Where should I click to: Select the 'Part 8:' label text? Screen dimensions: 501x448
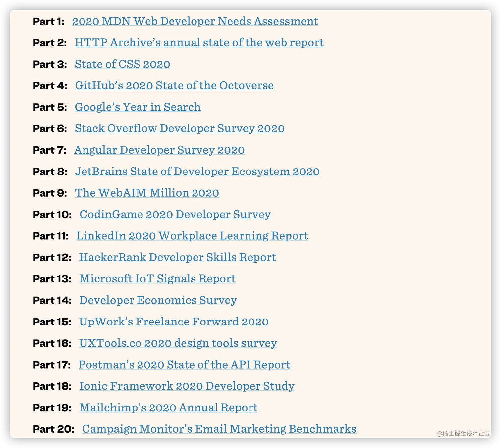[x=50, y=172]
